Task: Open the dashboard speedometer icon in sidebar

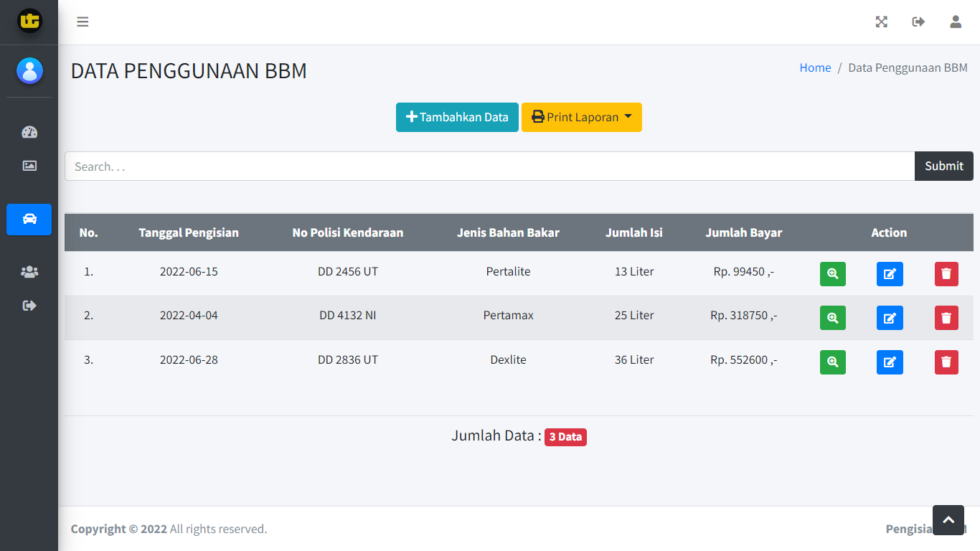Action: tap(29, 132)
